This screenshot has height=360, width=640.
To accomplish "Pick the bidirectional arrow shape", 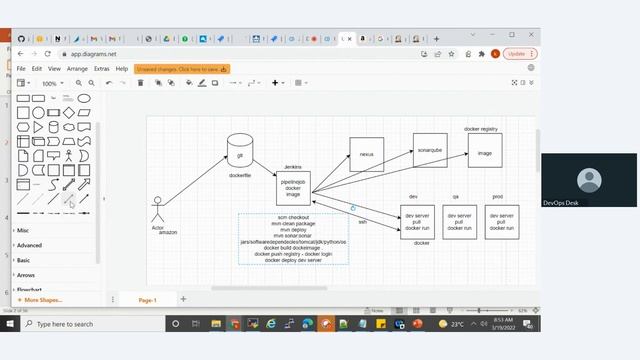I will point(69,184).
